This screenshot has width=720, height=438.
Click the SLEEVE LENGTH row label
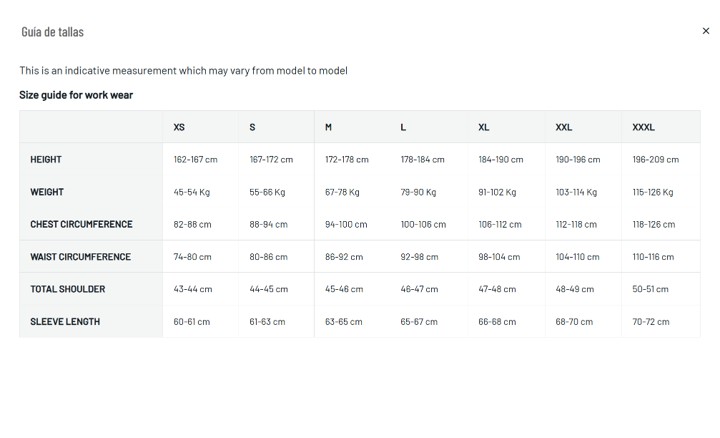pos(65,321)
